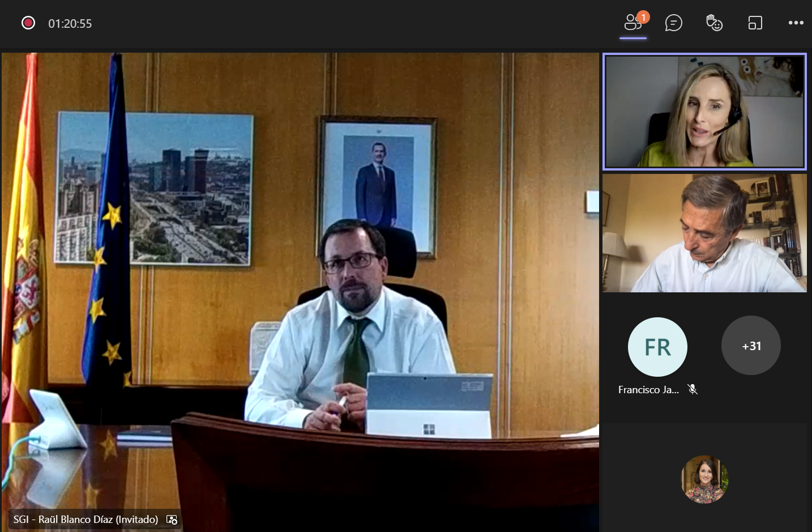Open More actions ellipsis menu
The height and width of the screenshot is (532, 812).
click(796, 23)
